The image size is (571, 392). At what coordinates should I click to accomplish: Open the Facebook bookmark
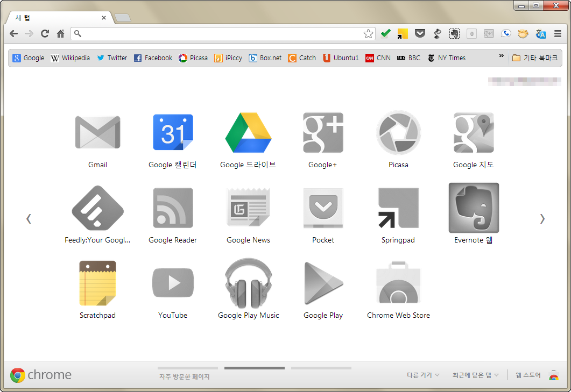pos(153,58)
